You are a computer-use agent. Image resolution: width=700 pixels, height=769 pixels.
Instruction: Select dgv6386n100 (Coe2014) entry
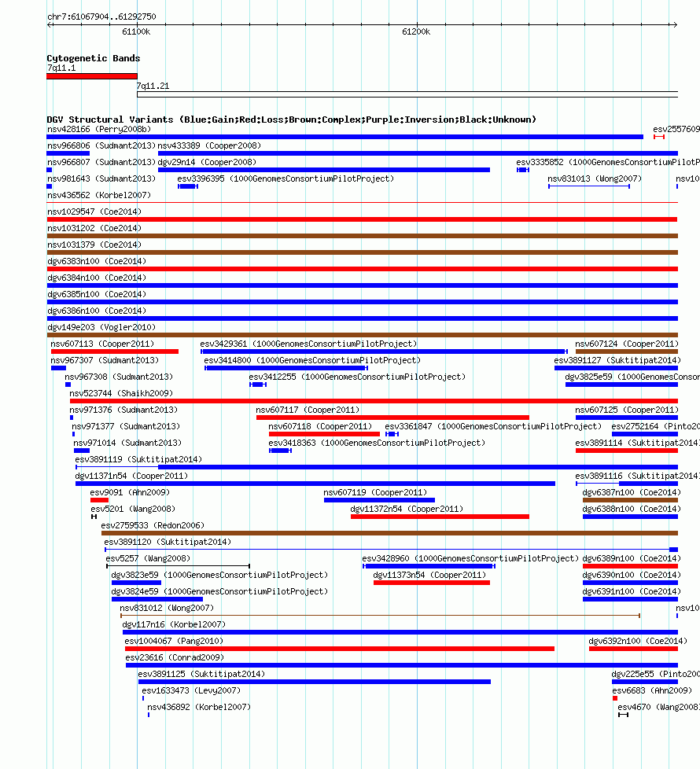[97, 311]
